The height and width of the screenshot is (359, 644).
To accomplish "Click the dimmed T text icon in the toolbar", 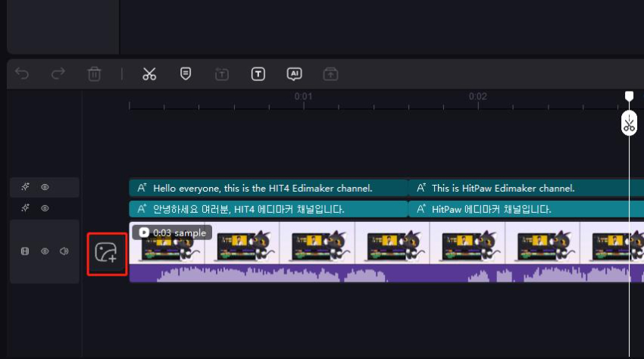I will pyautogui.click(x=222, y=74).
